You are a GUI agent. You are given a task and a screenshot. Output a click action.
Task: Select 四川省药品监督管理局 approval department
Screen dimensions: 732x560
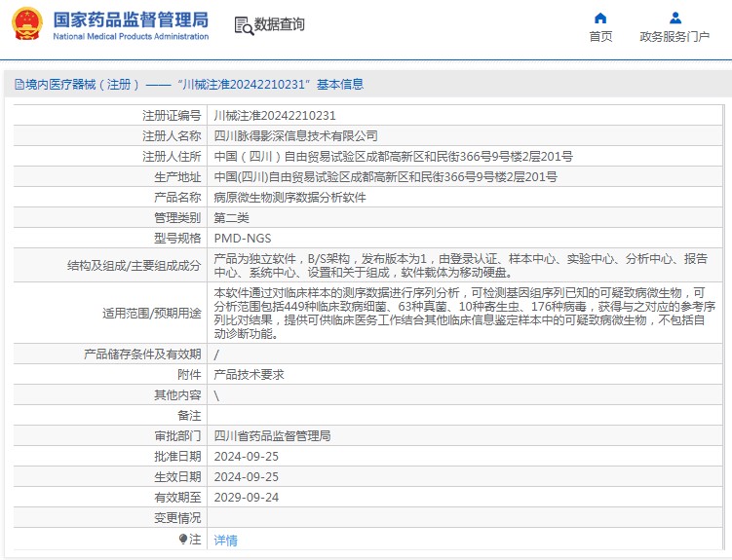(272, 436)
